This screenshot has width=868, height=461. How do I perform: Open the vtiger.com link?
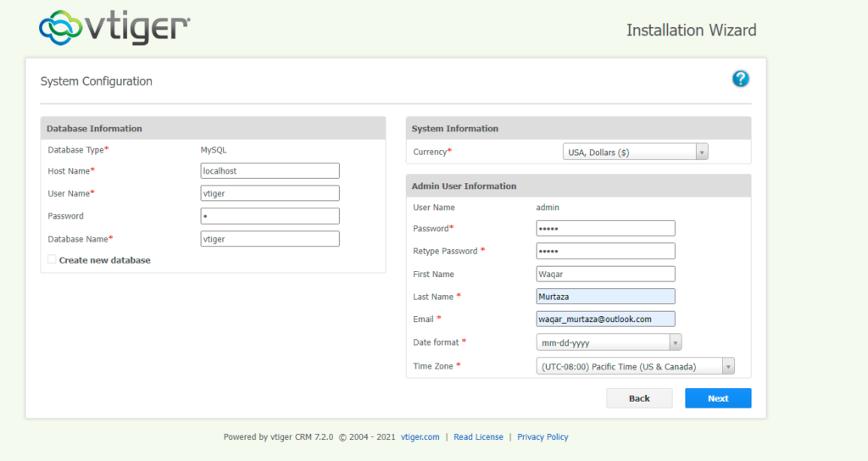420,437
